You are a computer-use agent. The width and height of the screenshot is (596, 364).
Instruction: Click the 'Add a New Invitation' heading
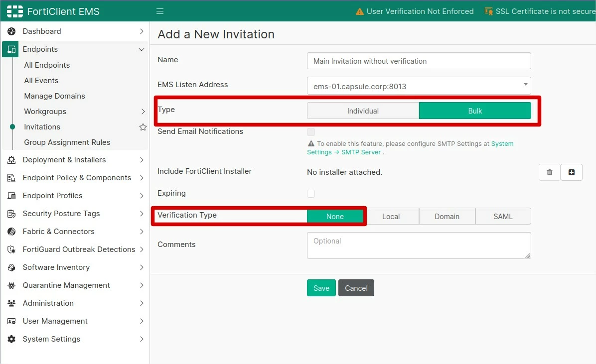pyautogui.click(x=216, y=34)
